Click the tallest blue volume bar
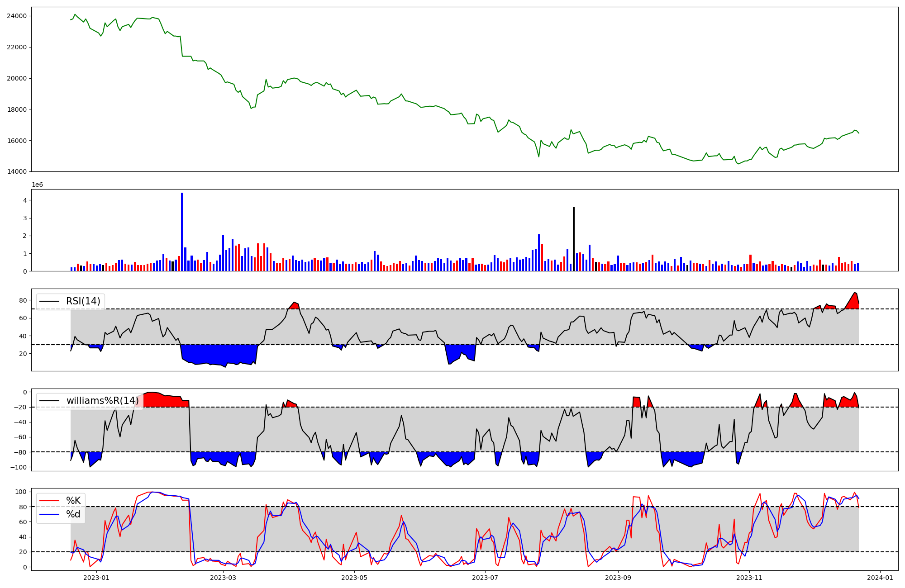The width and height of the screenshot is (905, 588). point(182,232)
